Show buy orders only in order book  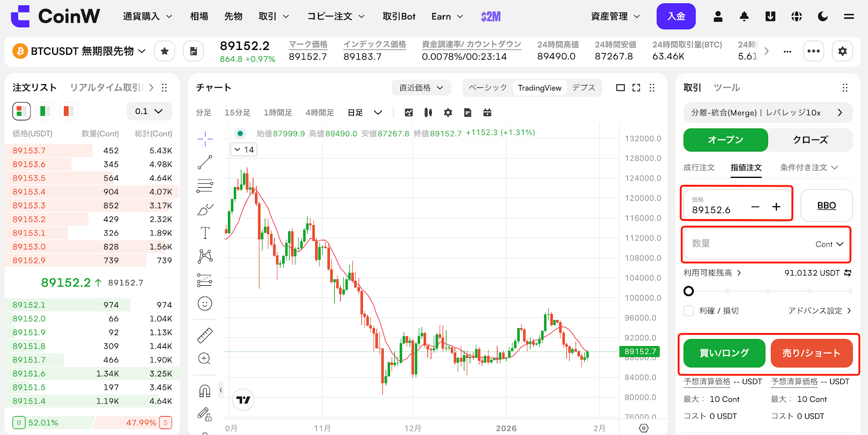(x=44, y=111)
